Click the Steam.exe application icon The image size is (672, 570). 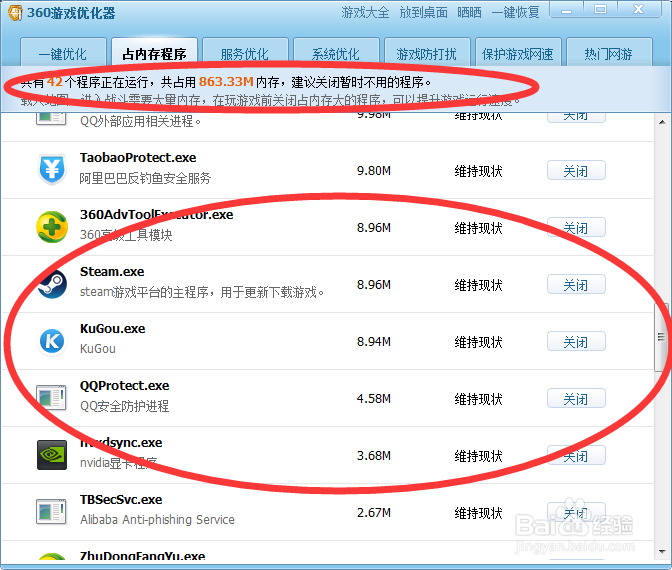(x=52, y=284)
